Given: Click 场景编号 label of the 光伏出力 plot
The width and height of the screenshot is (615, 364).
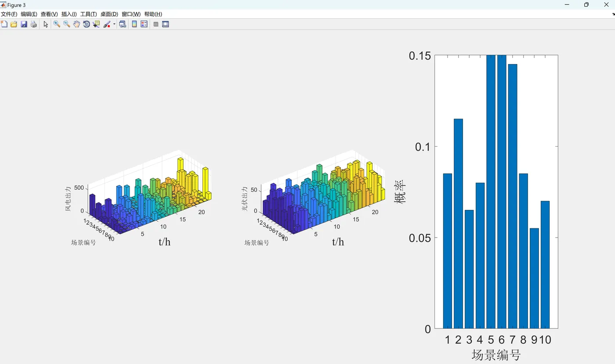Looking at the screenshot, I should click(x=257, y=242).
